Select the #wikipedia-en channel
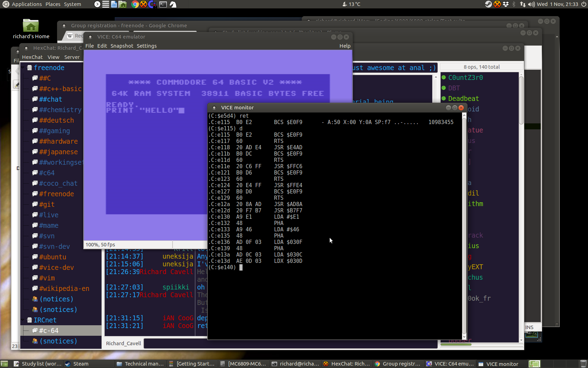 (64, 288)
